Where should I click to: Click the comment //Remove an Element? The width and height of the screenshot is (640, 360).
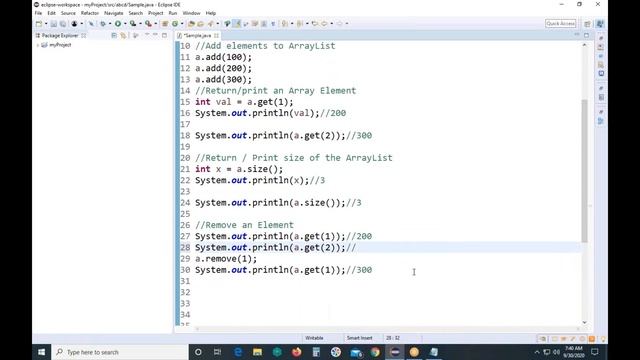click(x=244, y=225)
